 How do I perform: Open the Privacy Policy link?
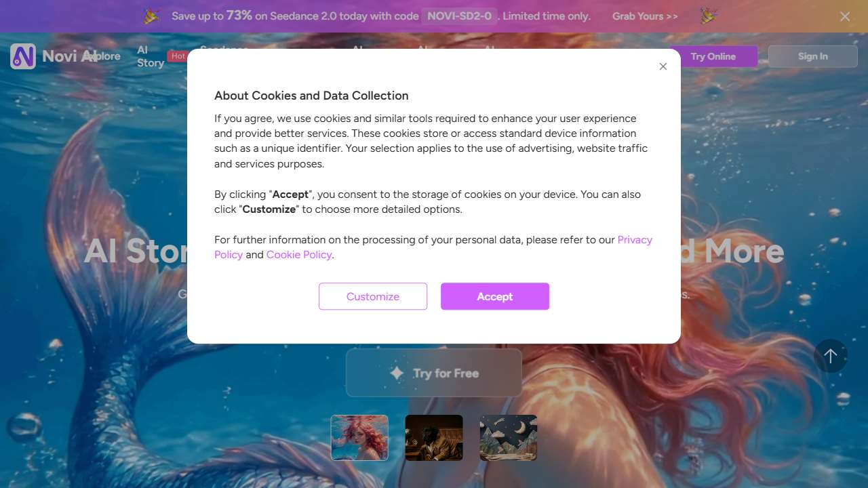coord(433,247)
